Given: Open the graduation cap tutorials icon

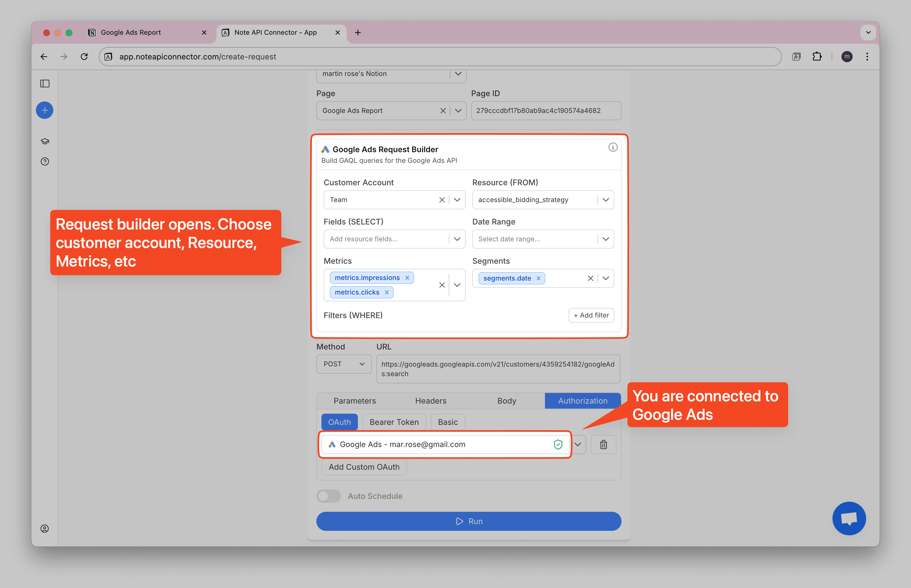Looking at the screenshot, I should pos(45,142).
